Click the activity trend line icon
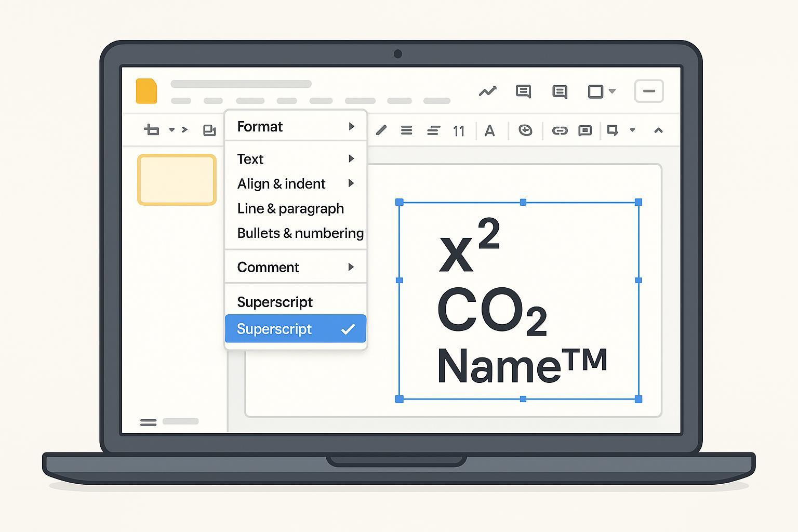Image resolution: width=798 pixels, height=532 pixels. pos(487,92)
